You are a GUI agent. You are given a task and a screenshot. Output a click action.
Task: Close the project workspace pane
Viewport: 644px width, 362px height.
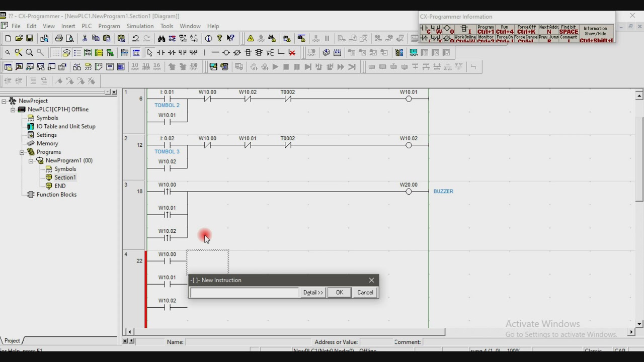pyautogui.click(x=114, y=93)
